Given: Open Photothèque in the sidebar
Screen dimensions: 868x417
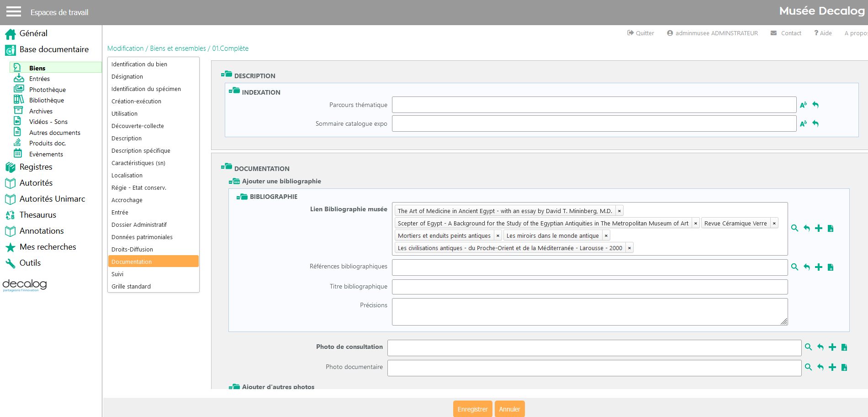Looking at the screenshot, I should coord(47,90).
